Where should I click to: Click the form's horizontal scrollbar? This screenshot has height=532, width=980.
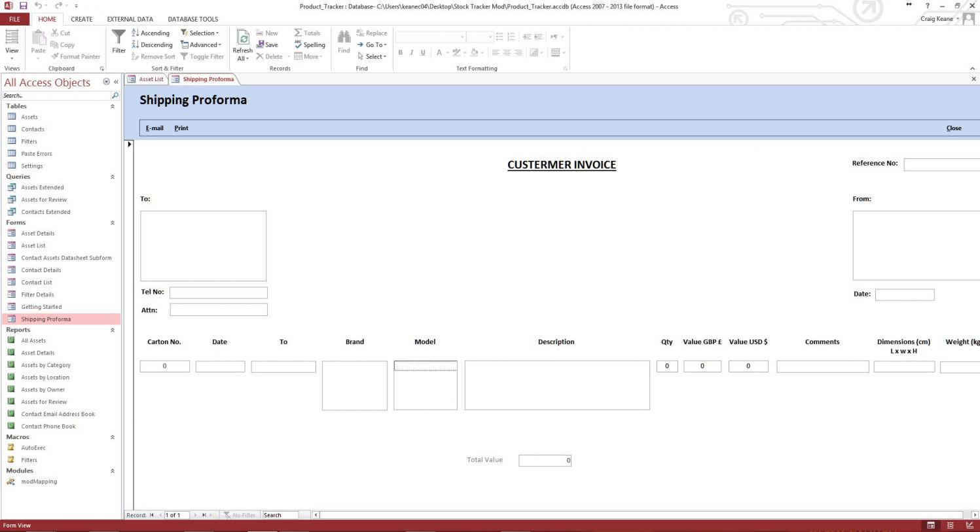pyautogui.click(x=644, y=515)
